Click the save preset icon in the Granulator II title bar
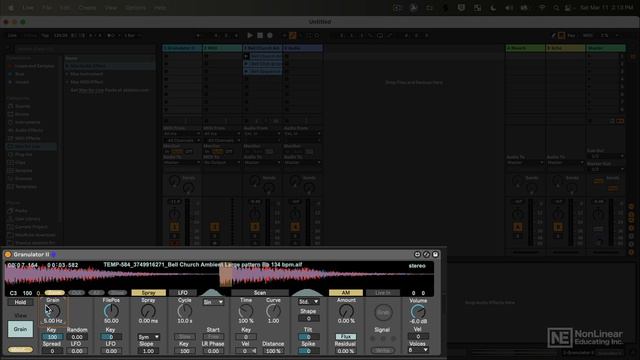This screenshot has height=360, width=640. [436, 254]
